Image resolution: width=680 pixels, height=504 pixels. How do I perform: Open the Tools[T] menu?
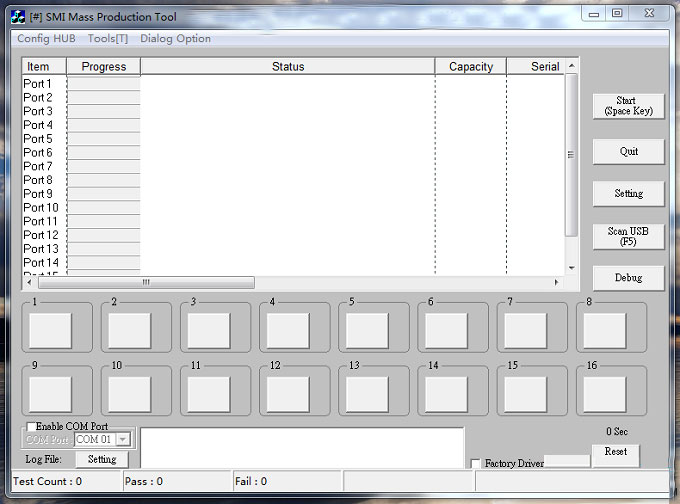(x=108, y=39)
